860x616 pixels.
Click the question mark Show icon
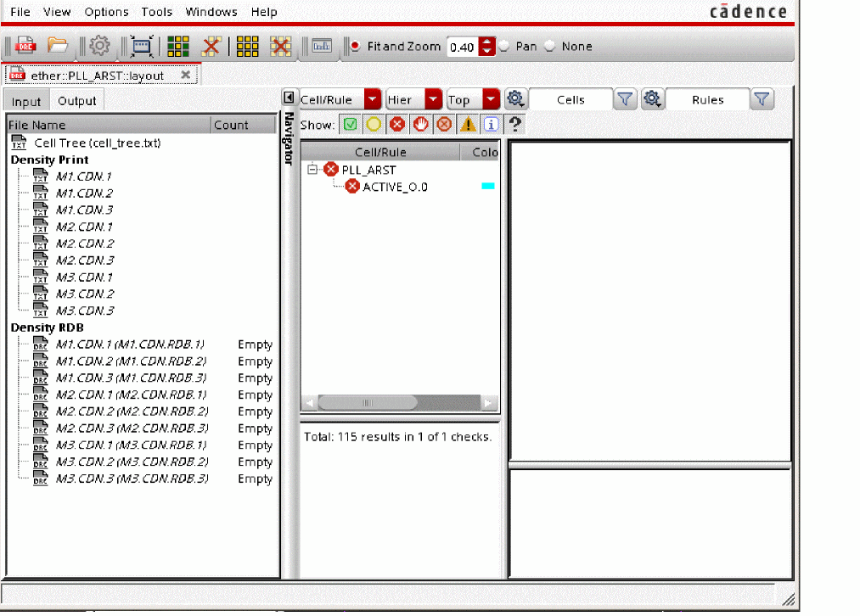pyautogui.click(x=514, y=125)
